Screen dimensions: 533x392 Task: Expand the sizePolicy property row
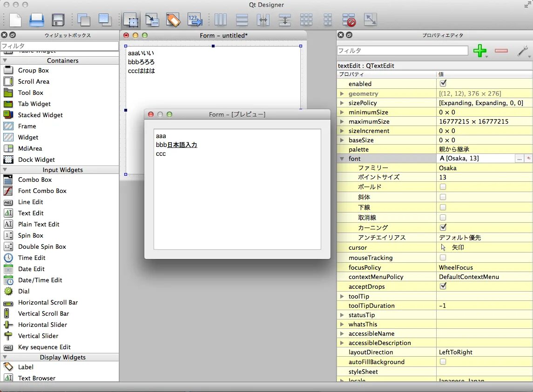point(342,103)
